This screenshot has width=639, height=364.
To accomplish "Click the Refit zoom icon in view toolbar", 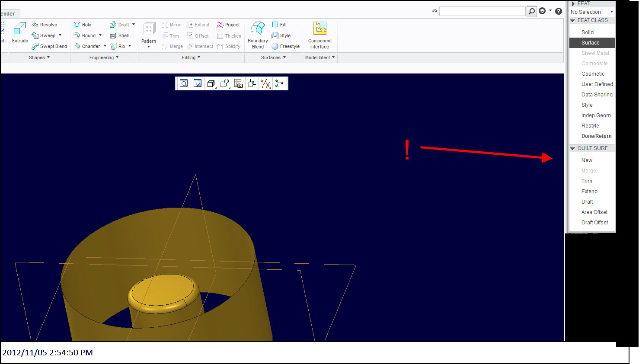I will coord(184,83).
